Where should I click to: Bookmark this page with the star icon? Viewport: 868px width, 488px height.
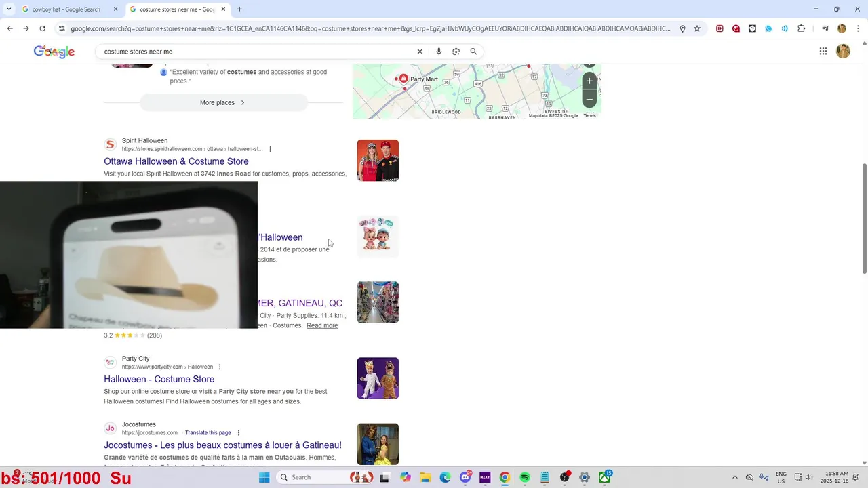point(696,28)
